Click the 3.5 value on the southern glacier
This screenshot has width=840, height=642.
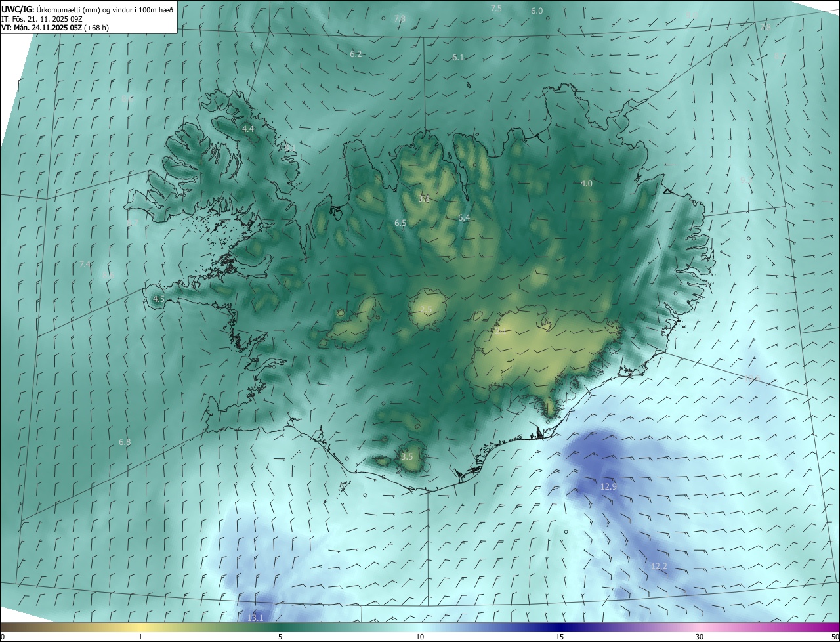[x=407, y=456]
